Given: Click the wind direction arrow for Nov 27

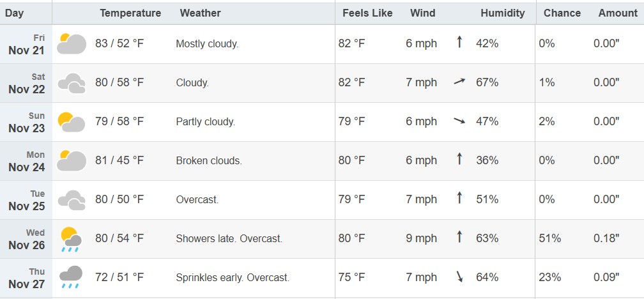Looking at the screenshot, I should click(x=459, y=277).
